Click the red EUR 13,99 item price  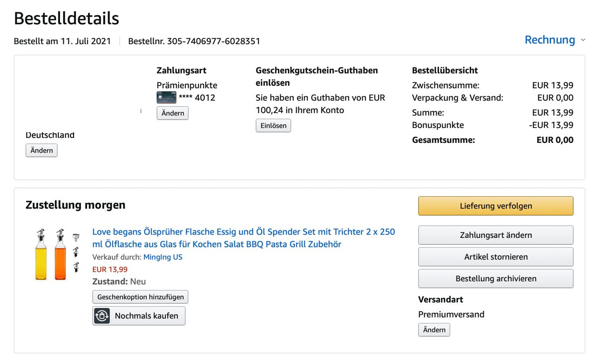click(x=110, y=269)
